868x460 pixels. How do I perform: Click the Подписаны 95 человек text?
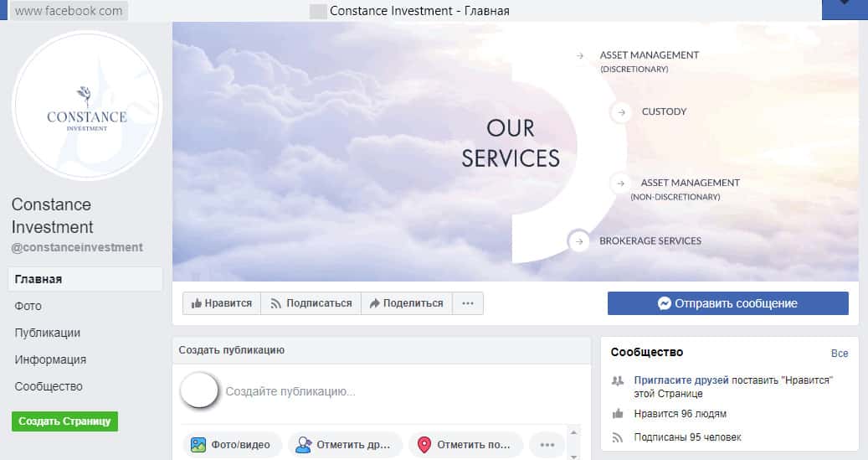point(687,437)
